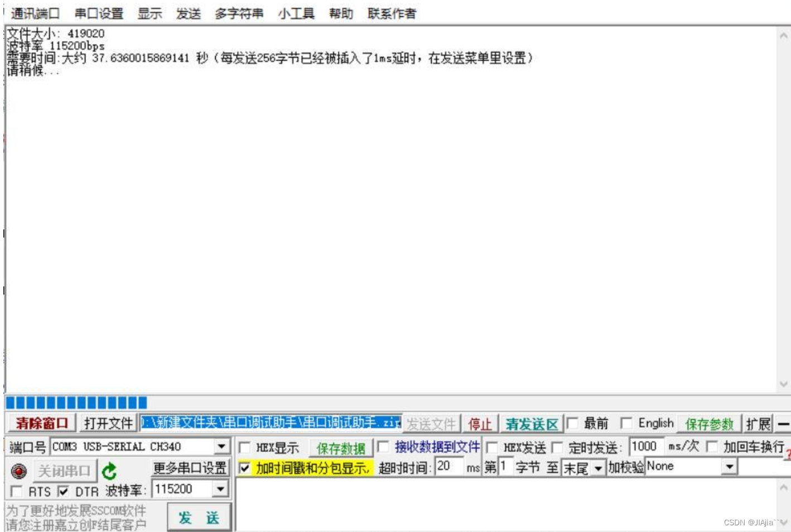Click the 扩展 button
Screen dimensions: 791x532
759,424
